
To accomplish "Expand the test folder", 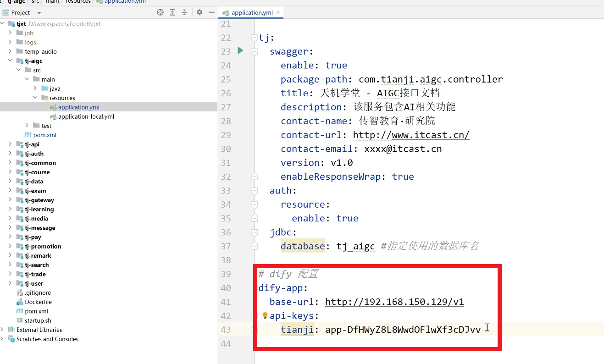I will point(27,126).
